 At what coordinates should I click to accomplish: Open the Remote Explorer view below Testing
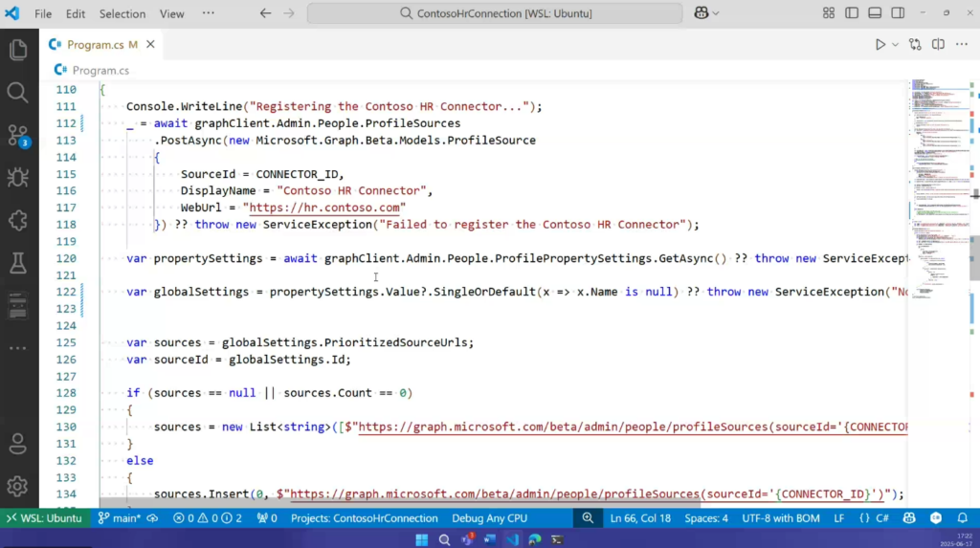pos(18,305)
